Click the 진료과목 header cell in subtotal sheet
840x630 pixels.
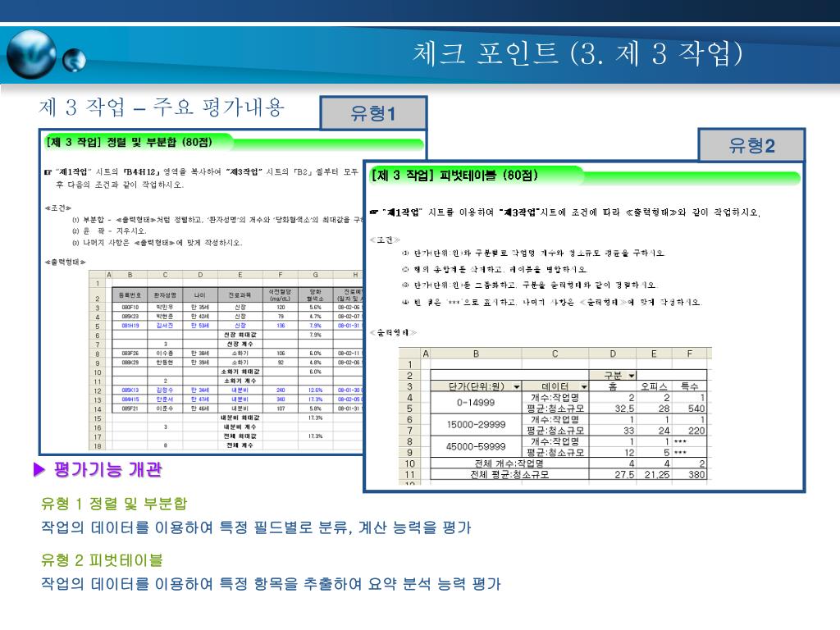(240, 295)
